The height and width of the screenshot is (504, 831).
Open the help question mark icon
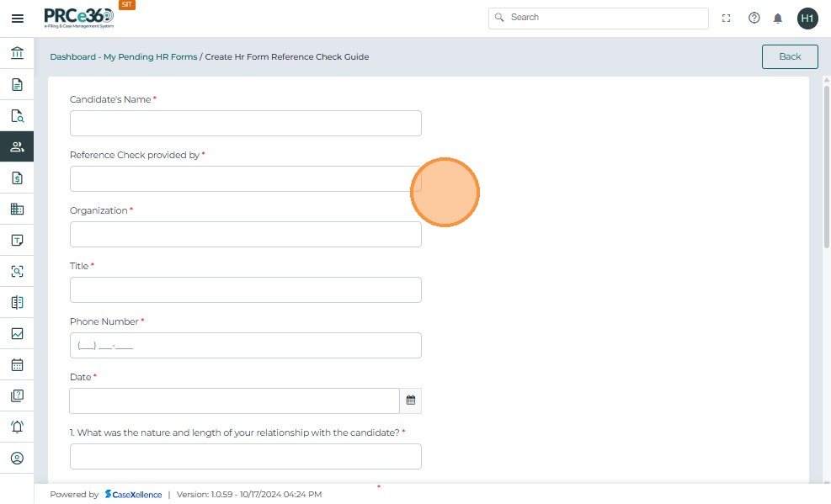(754, 19)
